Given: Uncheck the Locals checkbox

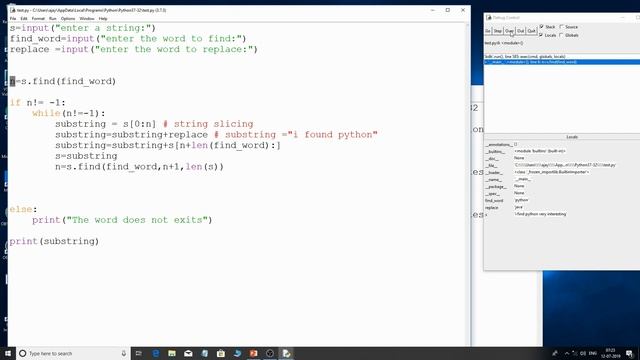Looking at the screenshot, I should [x=542, y=35].
